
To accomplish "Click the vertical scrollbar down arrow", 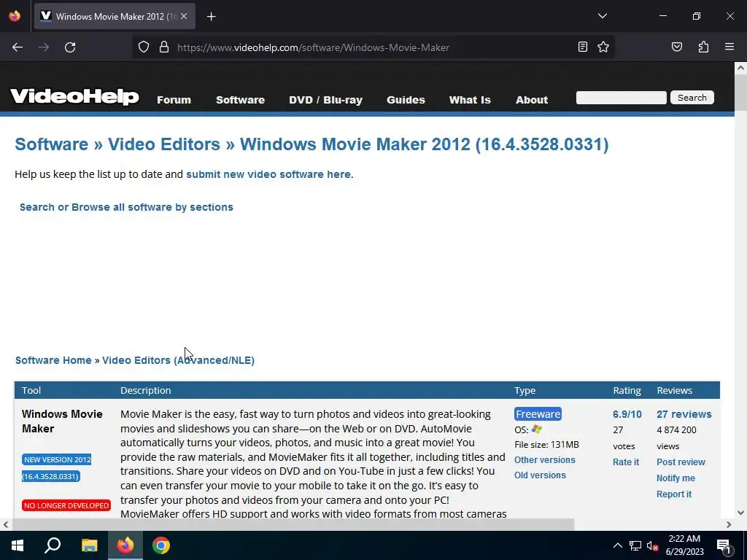I will pos(740,513).
